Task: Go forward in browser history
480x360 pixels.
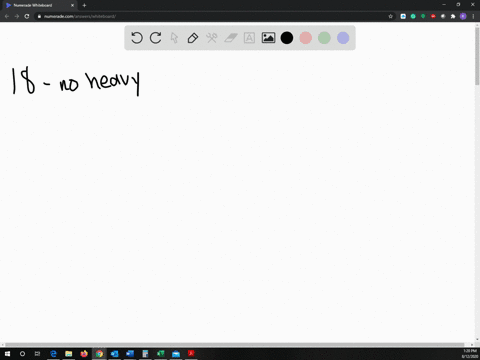Action: point(17,16)
